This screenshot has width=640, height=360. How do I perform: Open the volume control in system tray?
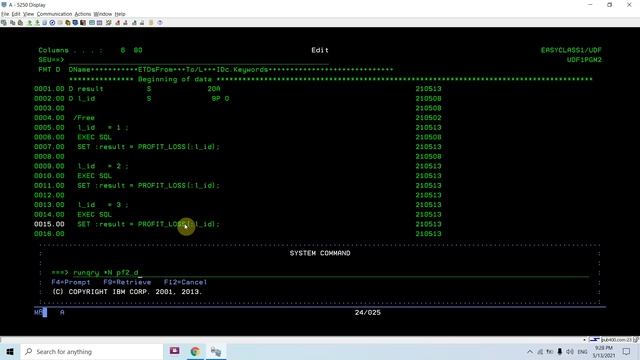(570, 351)
